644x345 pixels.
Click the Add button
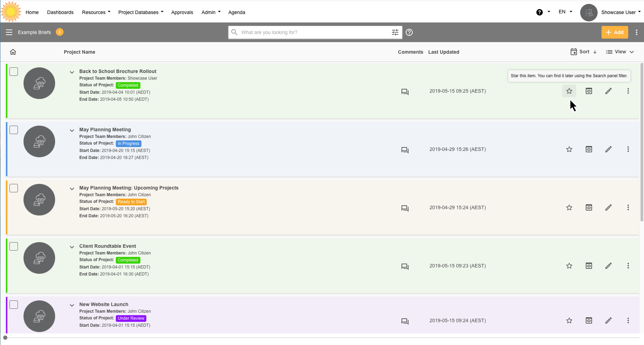pyautogui.click(x=615, y=32)
